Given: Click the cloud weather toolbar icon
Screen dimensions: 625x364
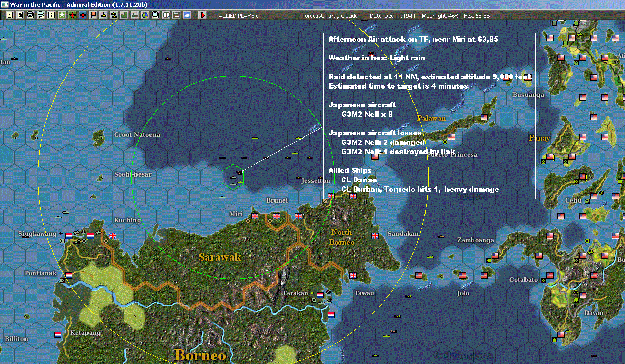Looking at the screenshot, I should (187, 15).
